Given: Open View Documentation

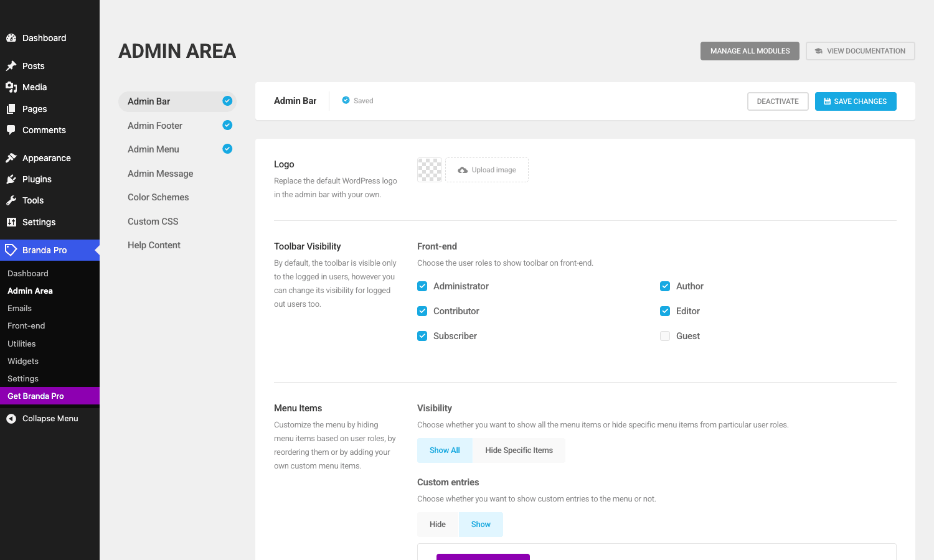Looking at the screenshot, I should click(861, 51).
